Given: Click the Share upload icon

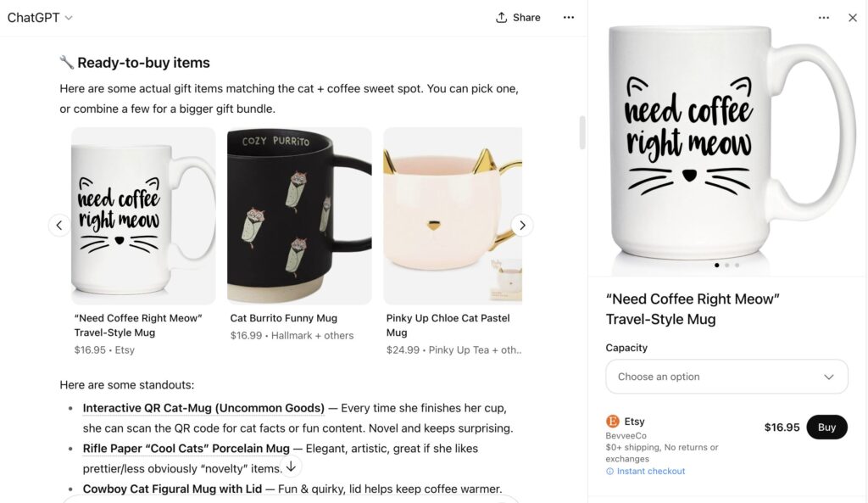Looking at the screenshot, I should [502, 18].
